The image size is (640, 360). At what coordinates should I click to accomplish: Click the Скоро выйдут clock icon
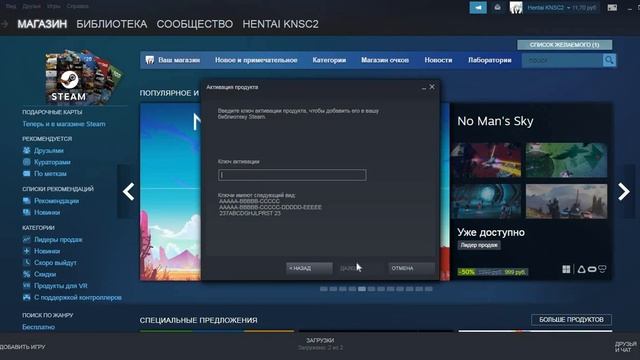[x=27, y=262]
